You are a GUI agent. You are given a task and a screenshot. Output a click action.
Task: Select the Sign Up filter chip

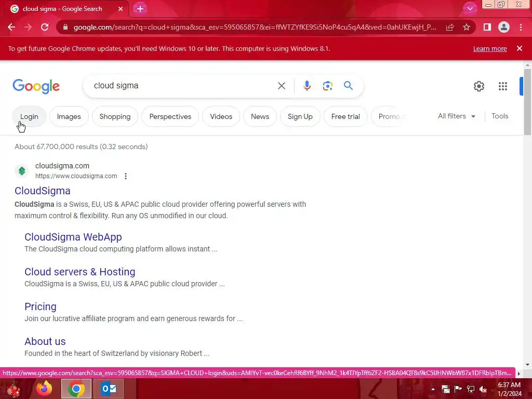point(300,116)
